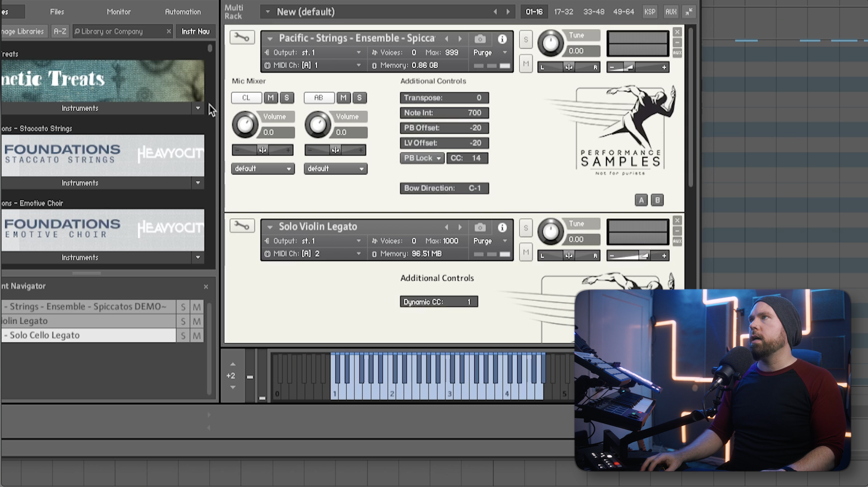Open the AB mic output default dropdown
This screenshot has height=487, width=868.
click(335, 169)
